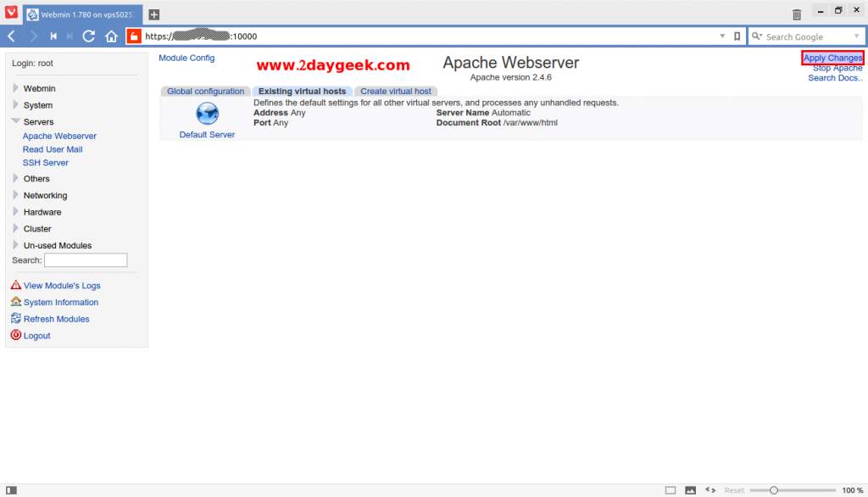Open Read User Mail module
868x497 pixels.
point(53,149)
